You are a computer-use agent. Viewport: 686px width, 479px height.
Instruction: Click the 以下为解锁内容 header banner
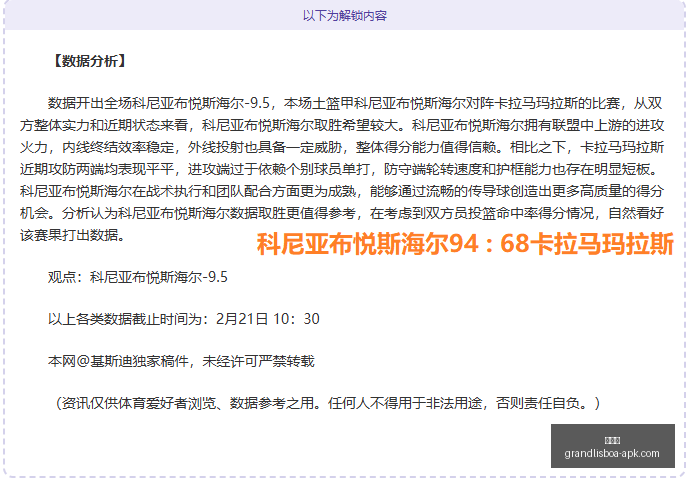(345, 16)
